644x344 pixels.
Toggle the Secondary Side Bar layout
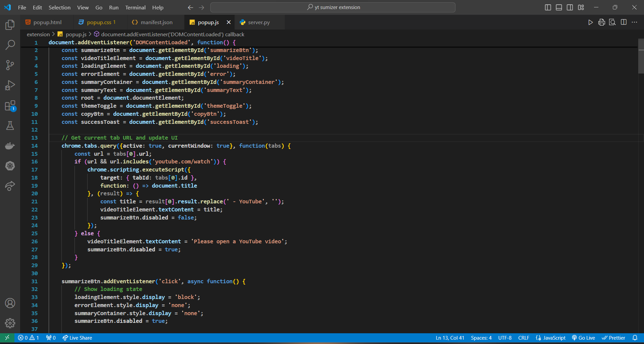[570, 7]
